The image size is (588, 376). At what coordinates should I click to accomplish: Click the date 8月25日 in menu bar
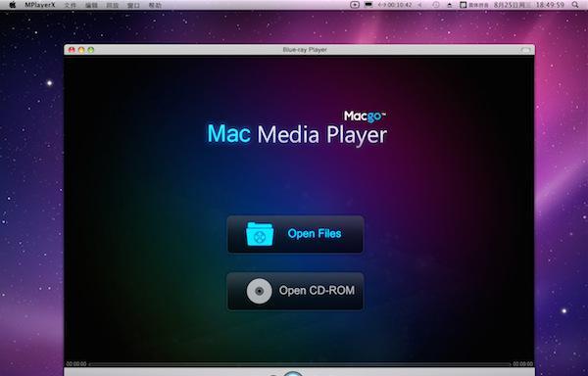click(513, 5)
